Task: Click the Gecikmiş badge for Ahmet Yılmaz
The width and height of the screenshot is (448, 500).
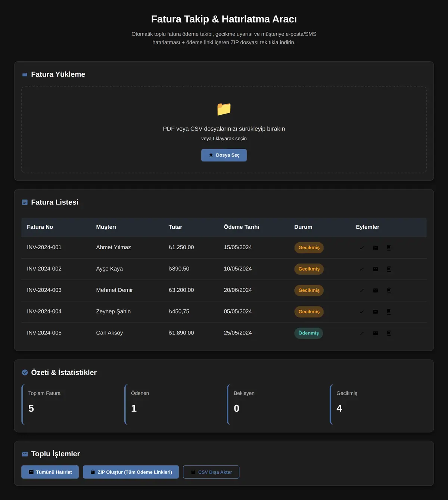Action: [309, 247]
